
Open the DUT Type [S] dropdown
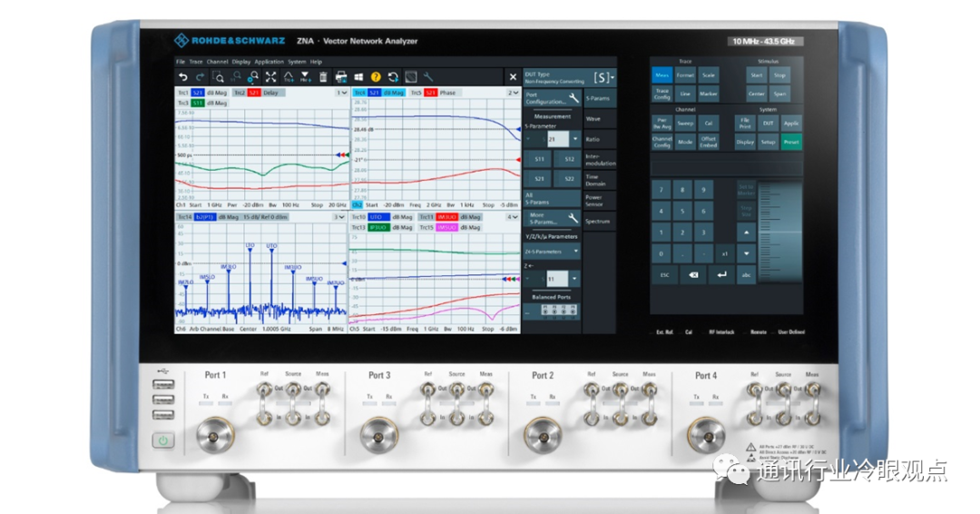(603, 77)
